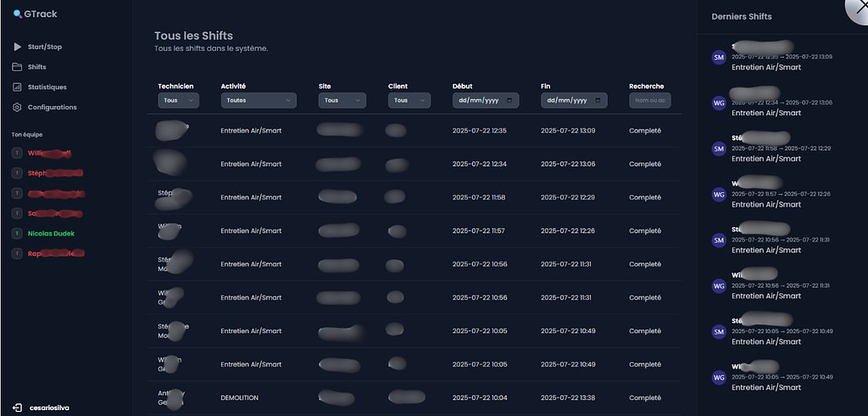Image resolution: width=868 pixels, height=416 pixels.
Task: Open the calendar picker in Début filter
Action: point(509,100)
